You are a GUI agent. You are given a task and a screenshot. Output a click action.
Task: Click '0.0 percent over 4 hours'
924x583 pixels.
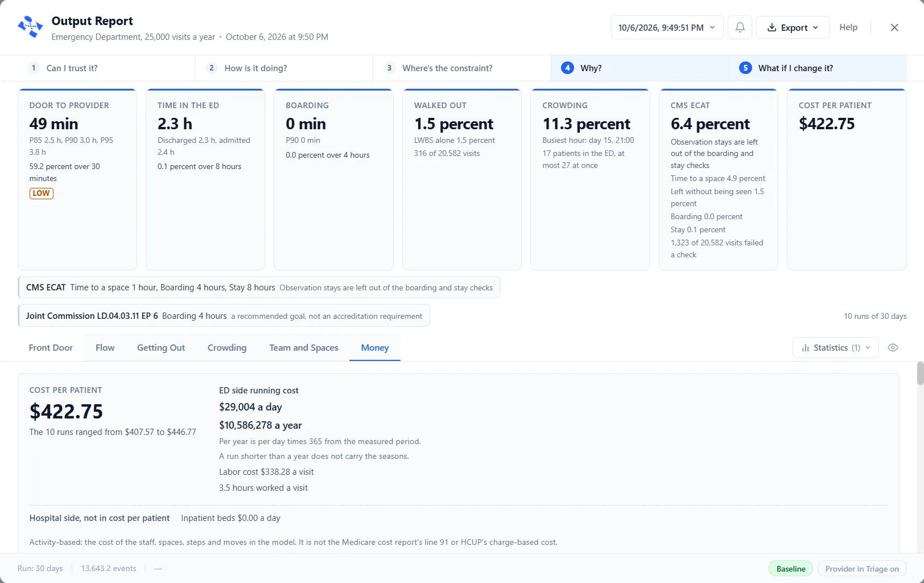(328, 155)
